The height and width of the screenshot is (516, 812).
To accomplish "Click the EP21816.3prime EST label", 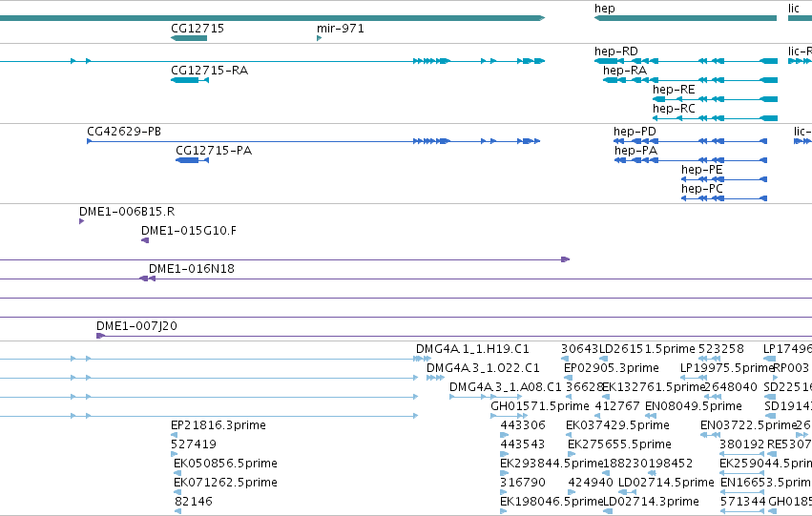I will tap(219, 425).
